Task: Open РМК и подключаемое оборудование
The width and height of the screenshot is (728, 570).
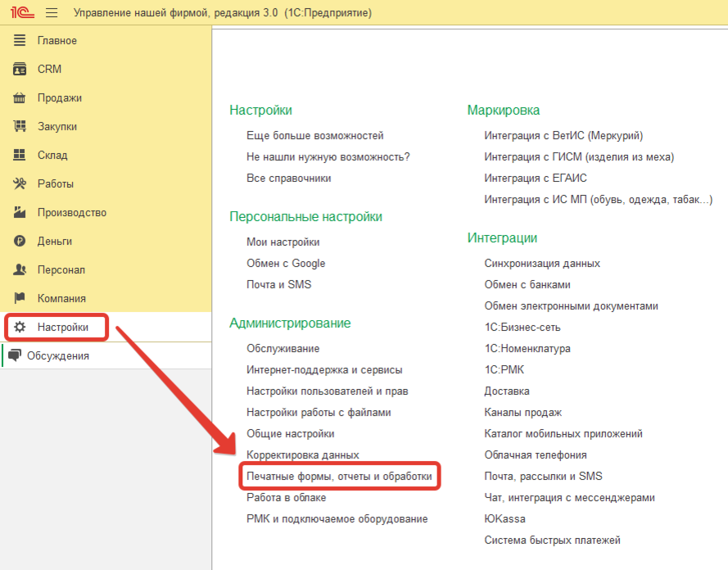Action: [x=337, y=519]
